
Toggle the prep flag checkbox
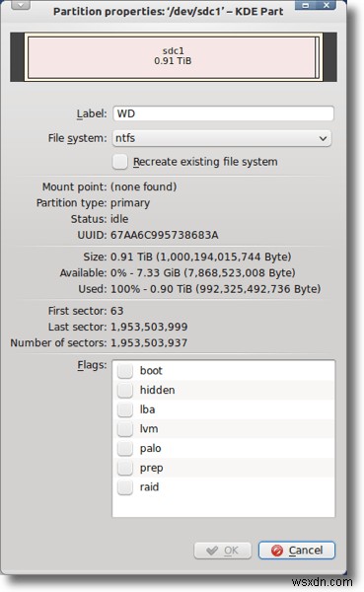124,468
